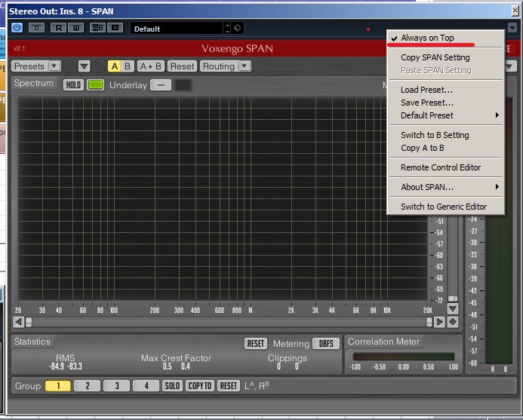Click the copy settings icon next to A/B
Viewport: 523px width, 420px height.
click(115, 28)
